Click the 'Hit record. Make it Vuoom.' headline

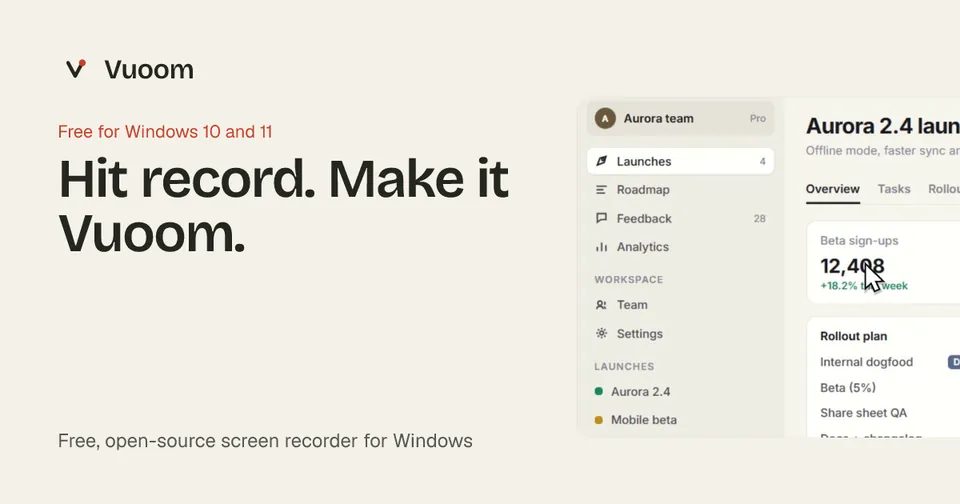pyautogui.click(x=283, y=206)
